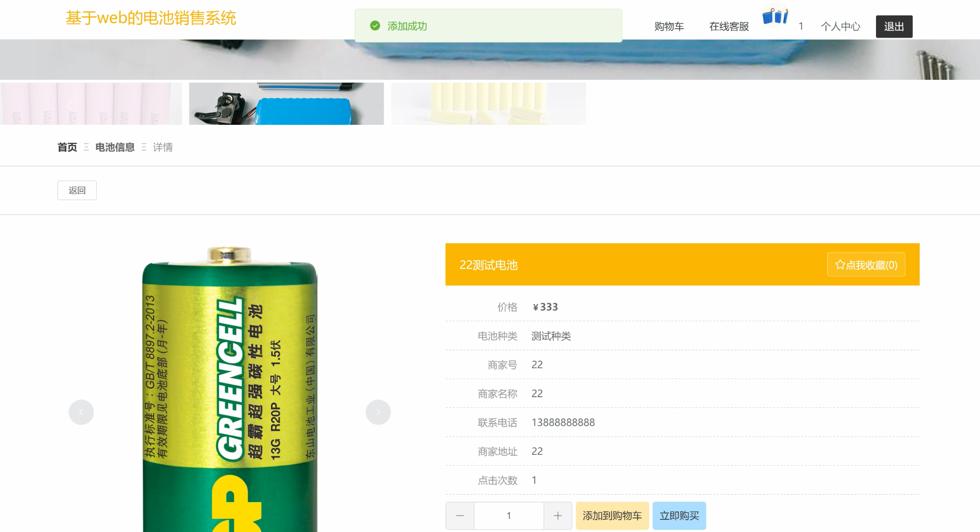Select the blue battery pack banner thumbnail
This screenshot has height=532, width=980.
tap(286, 103)
